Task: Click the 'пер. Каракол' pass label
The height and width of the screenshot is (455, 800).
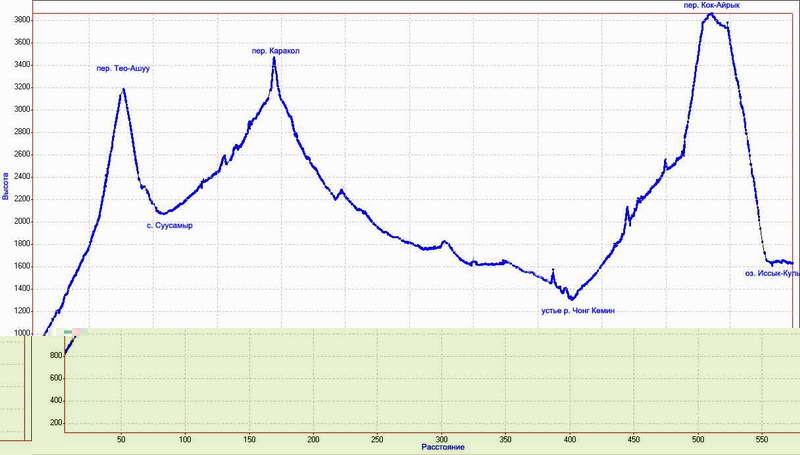Action: pos(276,51)
